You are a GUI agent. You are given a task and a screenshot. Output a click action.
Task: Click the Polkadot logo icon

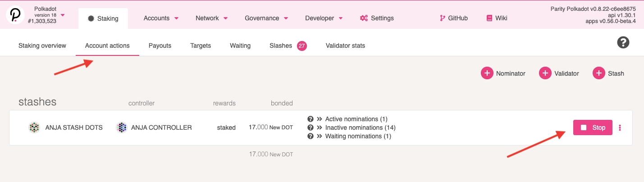[x=15, y=15]
